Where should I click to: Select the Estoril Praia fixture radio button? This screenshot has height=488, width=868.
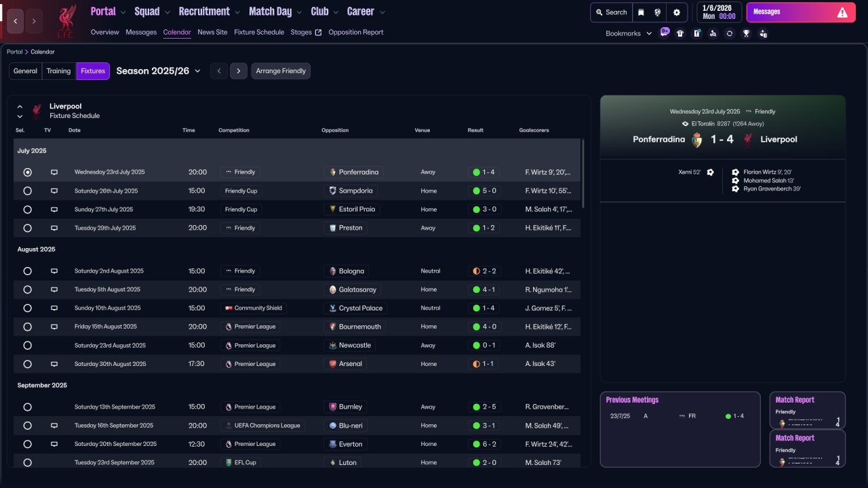(x=27, y=209)
